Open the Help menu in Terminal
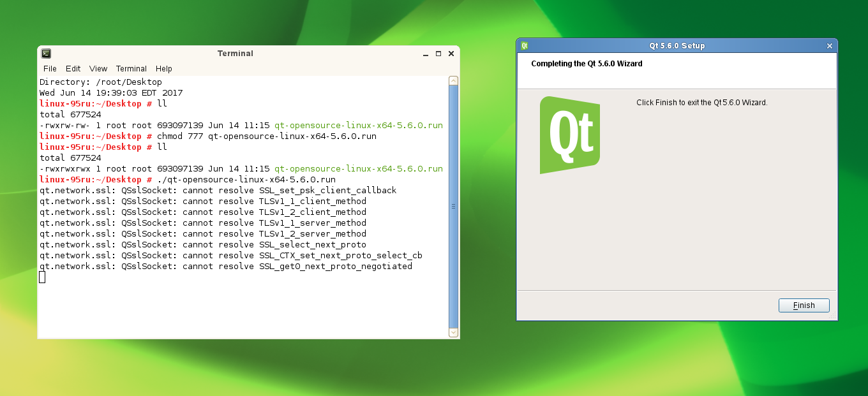 click(164, 69)
